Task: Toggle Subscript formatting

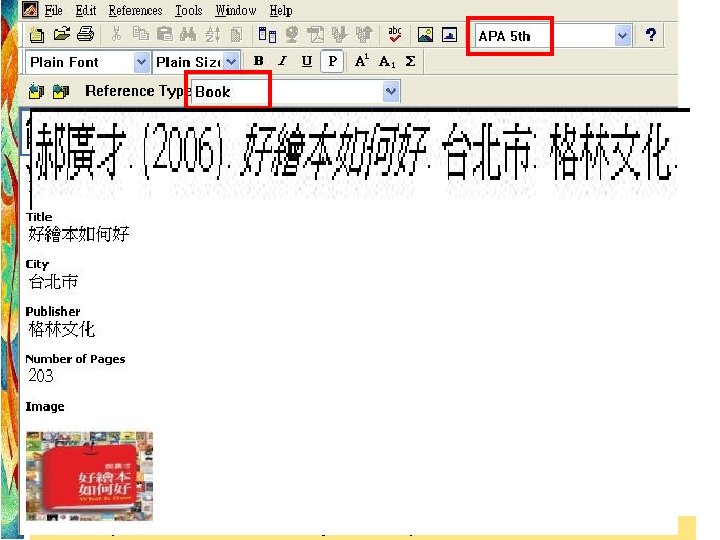Action: [x=387, y=62]
